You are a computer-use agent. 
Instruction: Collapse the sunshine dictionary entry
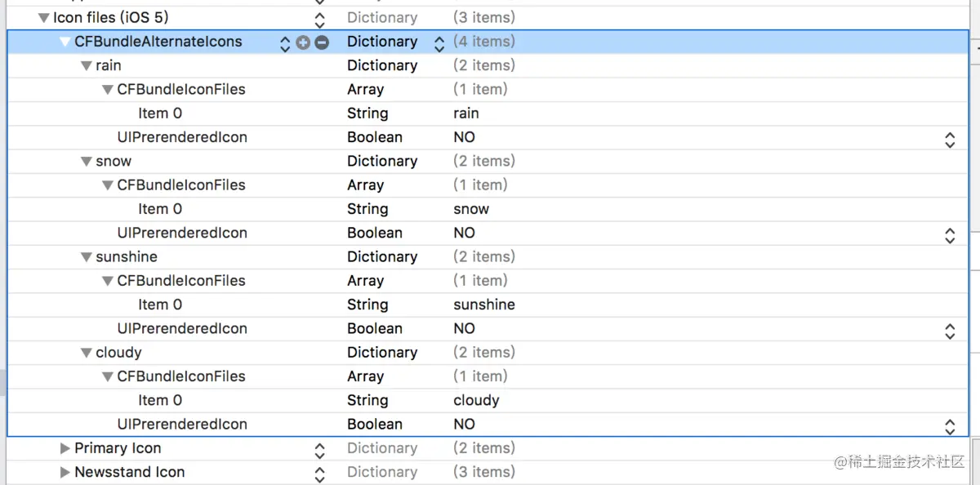point(87,257)
